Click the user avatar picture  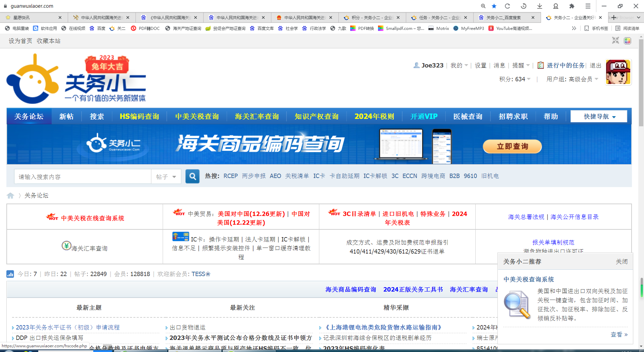(618, 72)
